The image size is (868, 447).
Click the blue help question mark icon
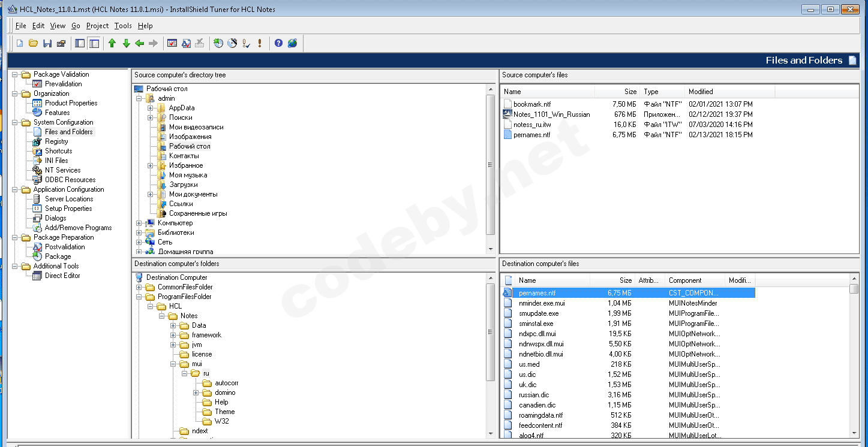pyautogui.click(x=278, y=43)
